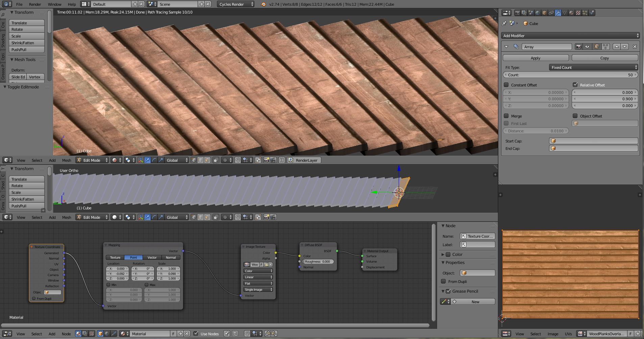Viewport: 644px width, 339px height.
Task: Select vertex select mode in upper viewport header
Action: pyautogui.click(x=194, y=160)
